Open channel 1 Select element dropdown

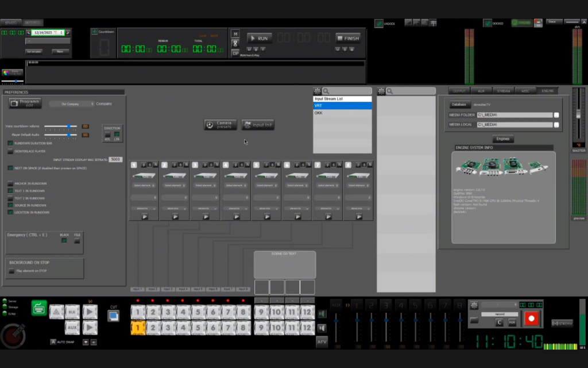click(144, 185)
